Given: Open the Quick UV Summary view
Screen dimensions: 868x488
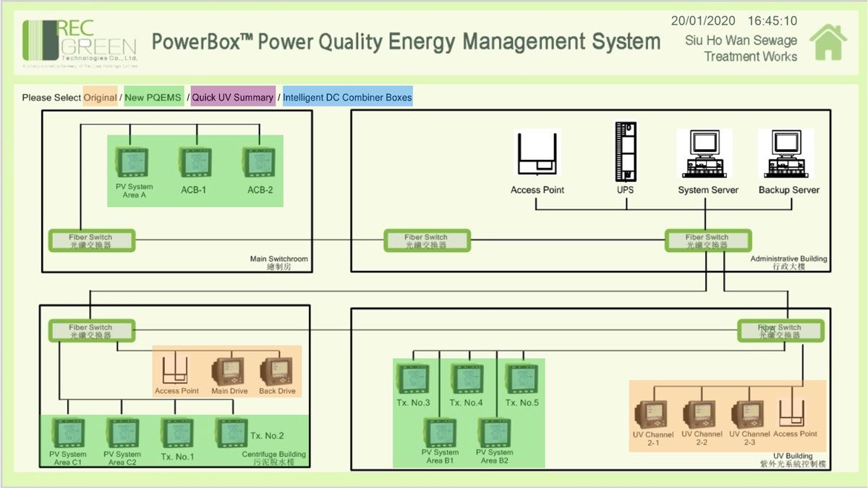Looking at the screenshot, I should pos(233,97).
